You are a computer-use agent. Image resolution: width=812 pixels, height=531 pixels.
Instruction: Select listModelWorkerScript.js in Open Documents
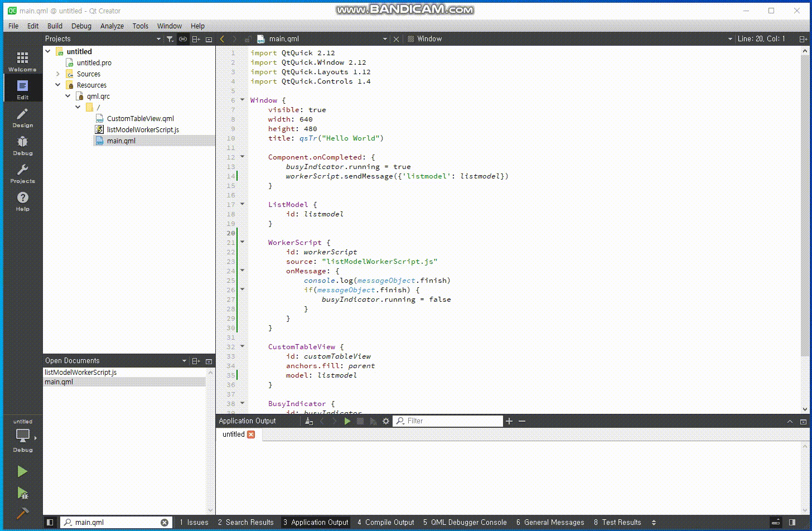point(80,372)
